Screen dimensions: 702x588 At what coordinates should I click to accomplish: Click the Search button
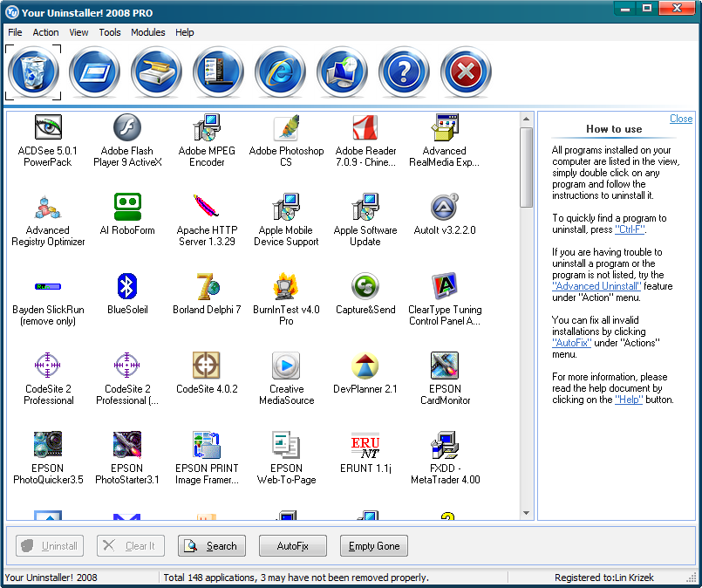tap(212, 546)
